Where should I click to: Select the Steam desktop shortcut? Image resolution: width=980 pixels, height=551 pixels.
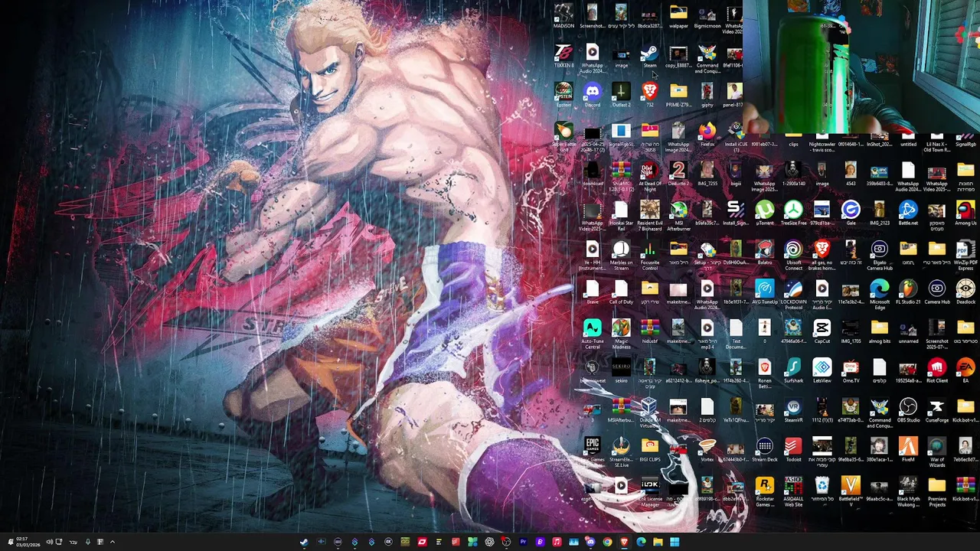pyautogui.click(x=649, y=57)
